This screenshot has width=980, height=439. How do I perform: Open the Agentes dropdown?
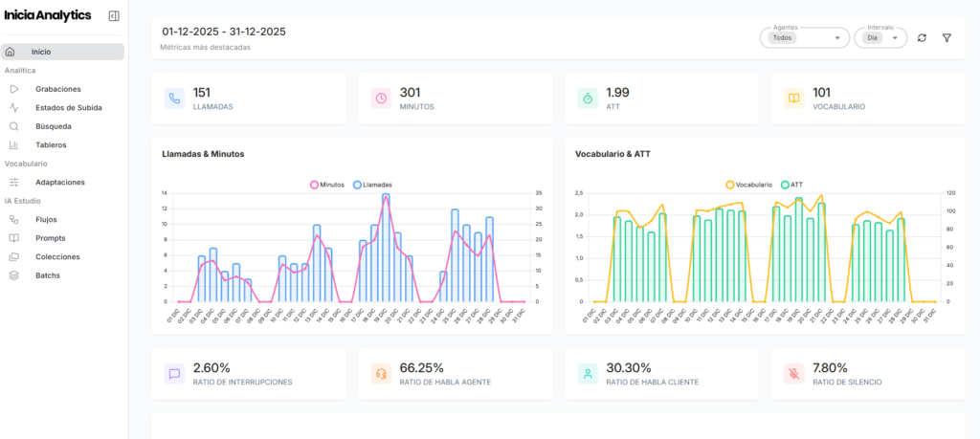tap(804, 38)
